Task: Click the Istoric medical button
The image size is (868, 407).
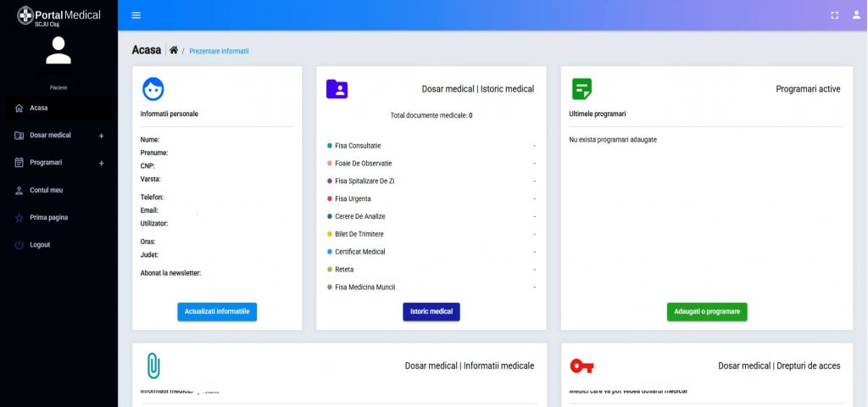Action: pyautogui.click(x=431, y=312)
